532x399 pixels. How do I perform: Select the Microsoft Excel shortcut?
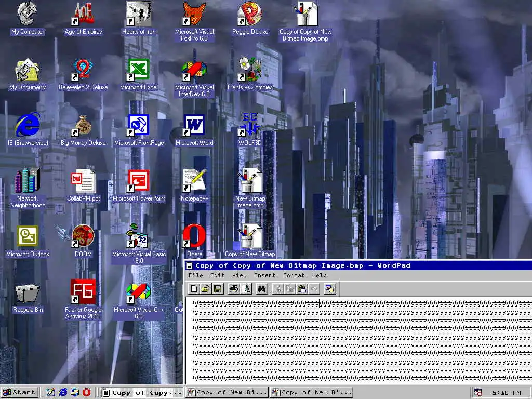point(138,74)
